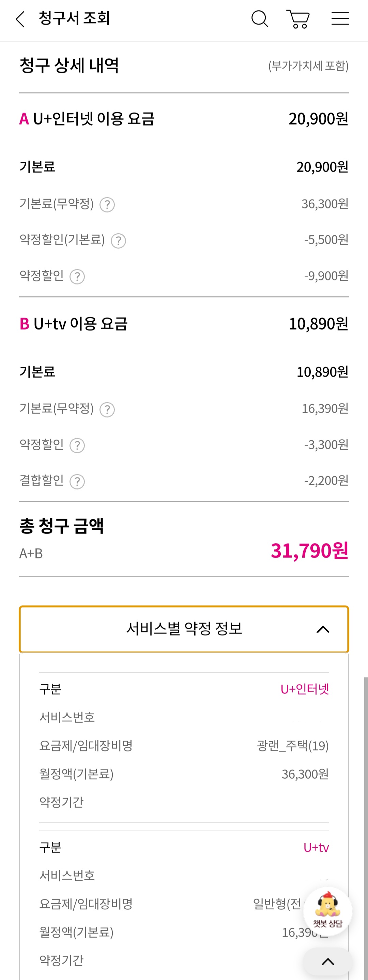Show help for U+tv 약정할인
Screen dimensions: 368x980
77,445
